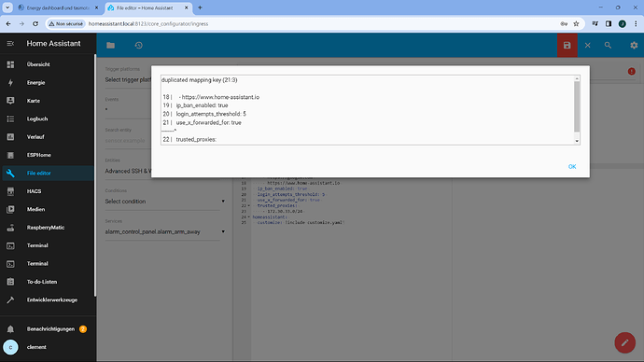
Task: Collapse the code fold arrow at line 24
Action: click(x=249, y=216)
